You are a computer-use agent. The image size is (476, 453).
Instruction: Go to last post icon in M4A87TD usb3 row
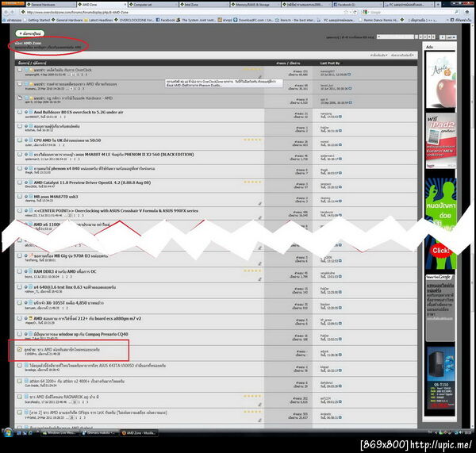340,201
